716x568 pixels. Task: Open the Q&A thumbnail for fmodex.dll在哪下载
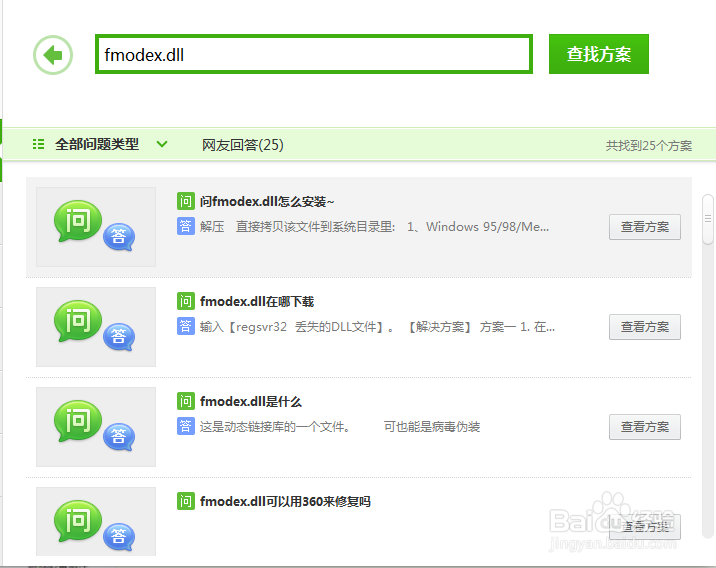point(96,326)
